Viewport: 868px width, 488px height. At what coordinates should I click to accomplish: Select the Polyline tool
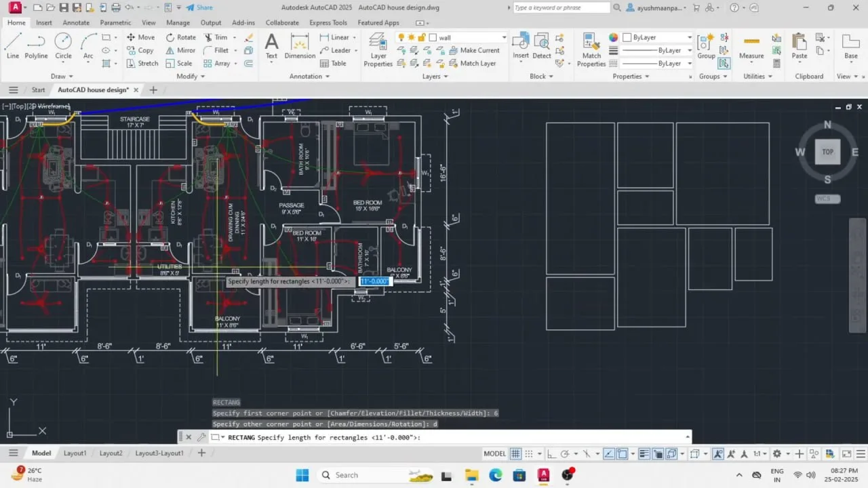click(36, 46)
